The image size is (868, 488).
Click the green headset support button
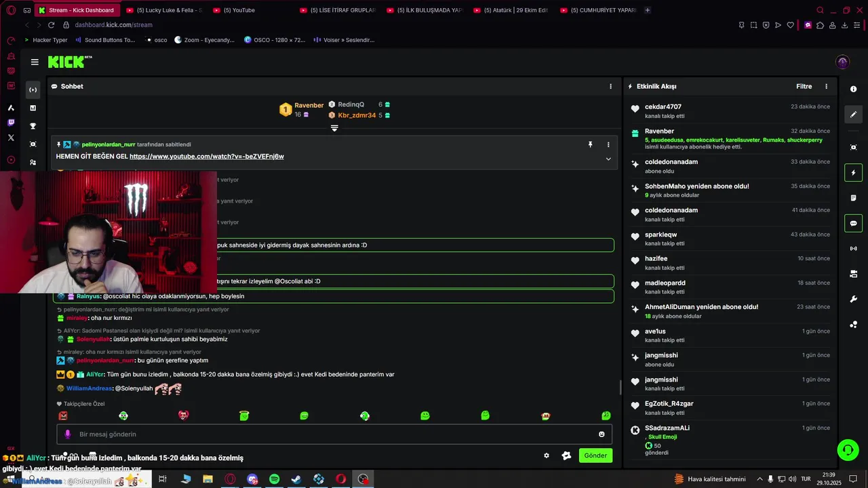847,449
